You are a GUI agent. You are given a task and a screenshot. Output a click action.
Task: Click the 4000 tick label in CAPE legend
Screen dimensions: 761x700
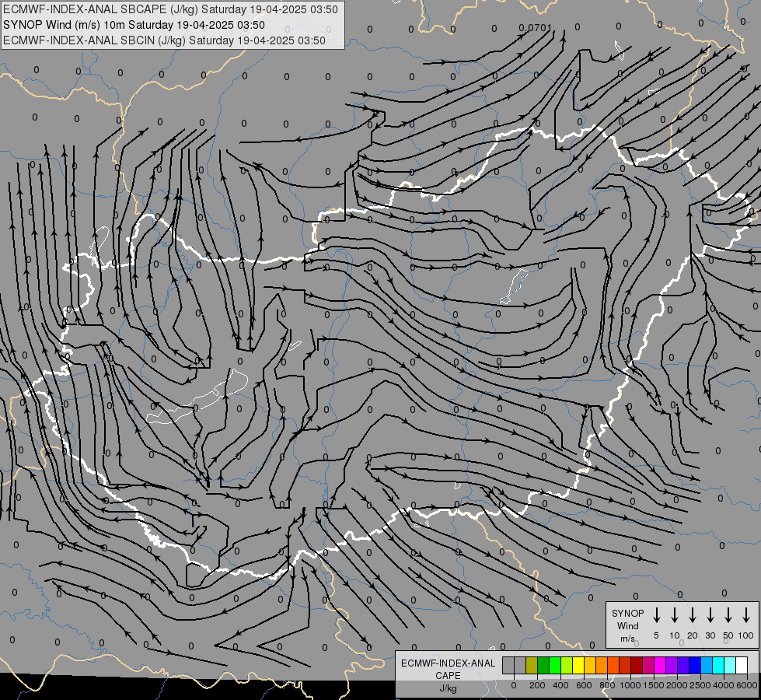(x=724, y=685)
